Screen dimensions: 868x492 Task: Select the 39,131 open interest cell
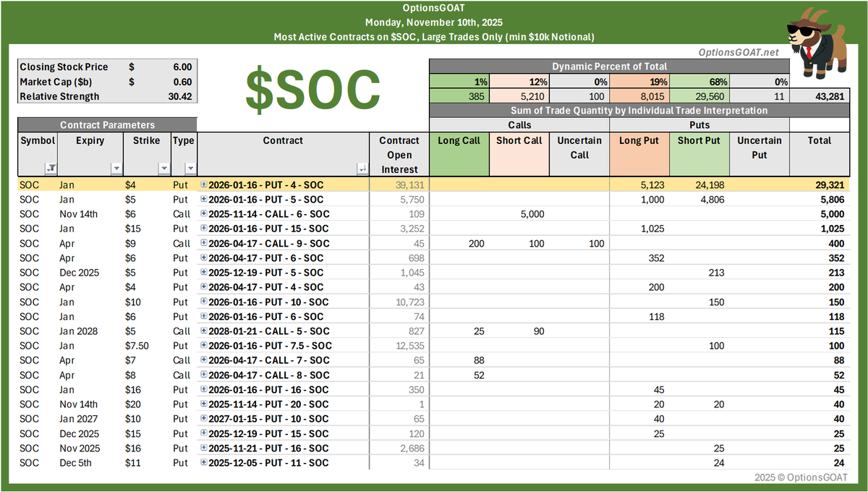399,185
